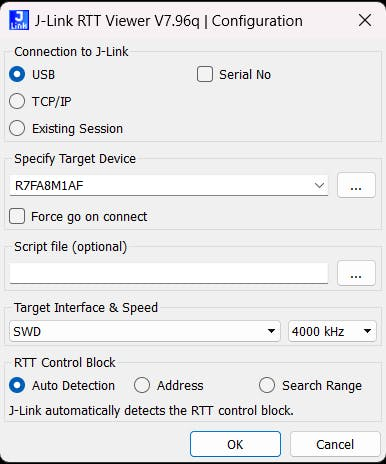The height and width of the screenshot is (464, 386).
Task: Open device browser via the ellipsis button
Action: click(356, 185)
